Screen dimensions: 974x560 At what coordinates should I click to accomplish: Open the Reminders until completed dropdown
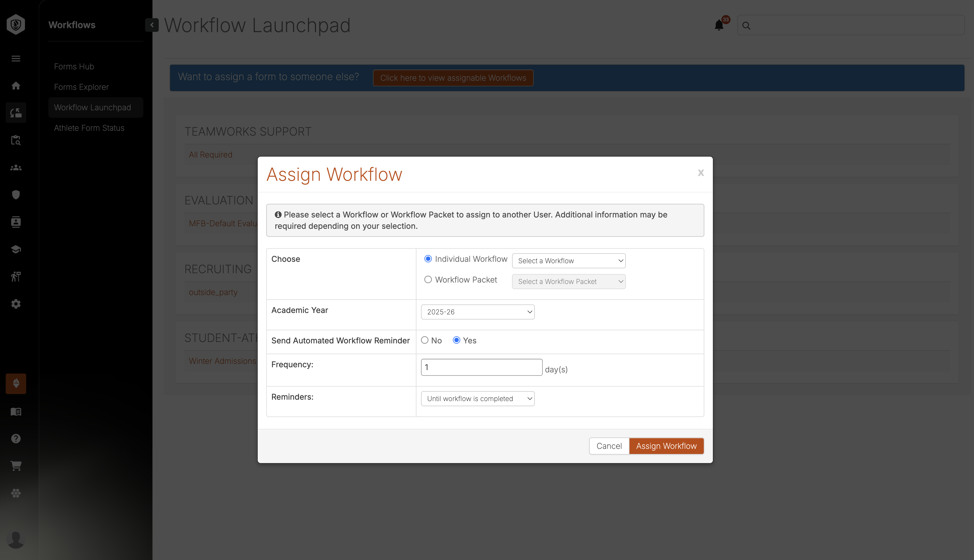tap(478, 399)
